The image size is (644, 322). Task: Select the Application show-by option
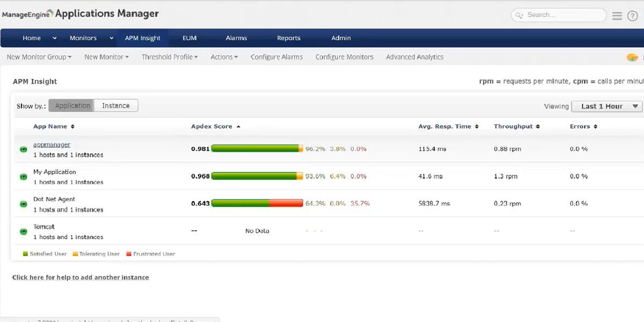71,105
